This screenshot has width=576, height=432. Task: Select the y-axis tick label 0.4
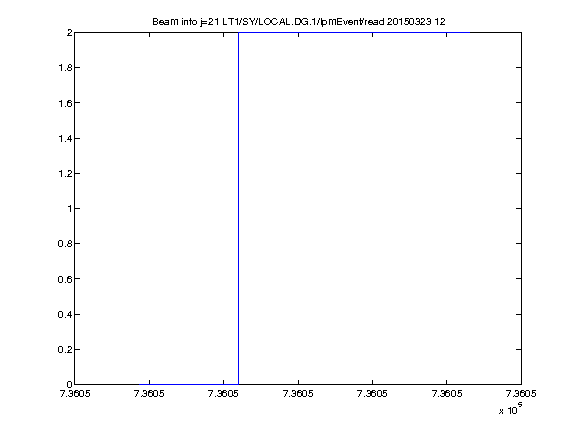65,314
